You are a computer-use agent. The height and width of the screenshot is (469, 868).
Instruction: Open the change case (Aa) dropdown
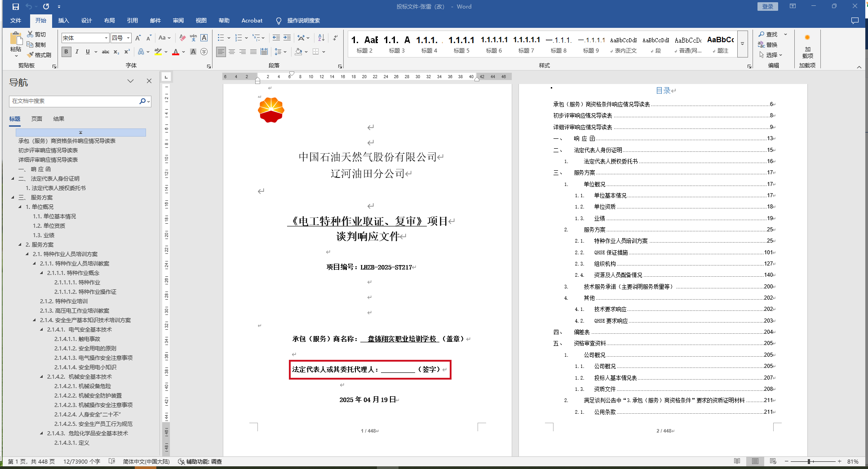pyautogui.click(x=164, y=38)
